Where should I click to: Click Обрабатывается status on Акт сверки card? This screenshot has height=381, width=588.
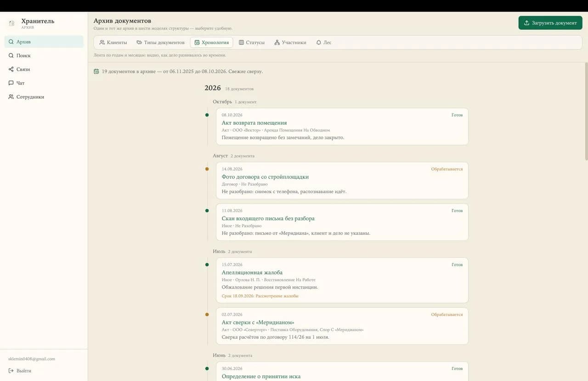(x=447, y=315)
